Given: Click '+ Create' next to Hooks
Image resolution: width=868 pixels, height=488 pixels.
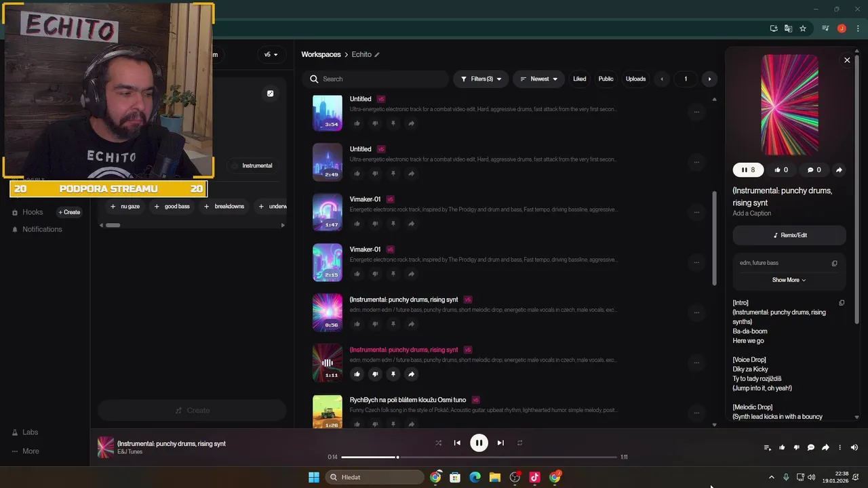Looking at the screenshot, I should [x=69, y=212].
